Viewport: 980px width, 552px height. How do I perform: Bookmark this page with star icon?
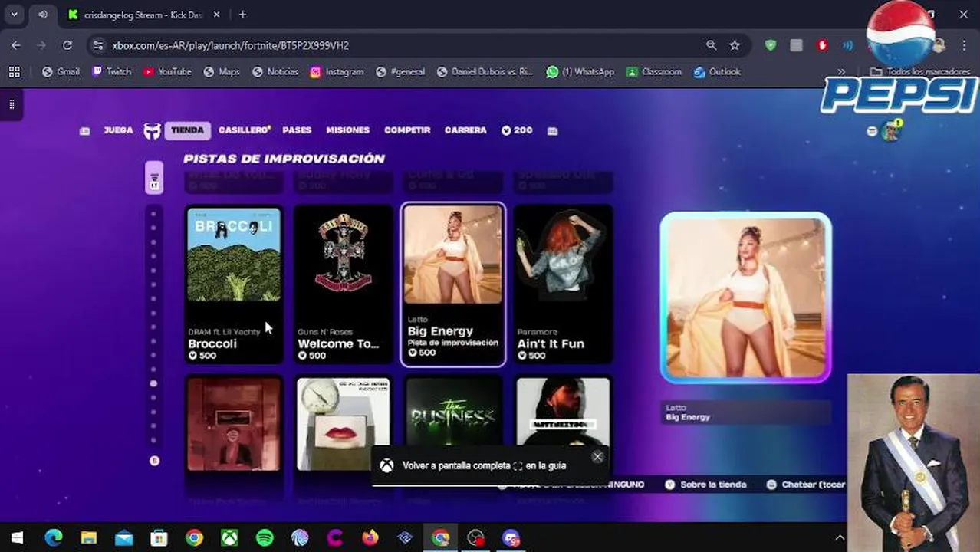(735, 45)
